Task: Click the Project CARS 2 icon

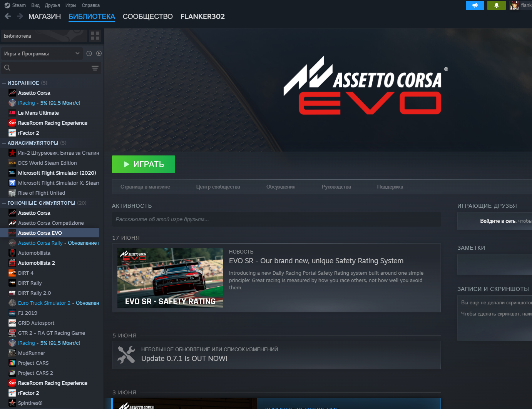Action: pyautogui.click(x=12, y=373)
